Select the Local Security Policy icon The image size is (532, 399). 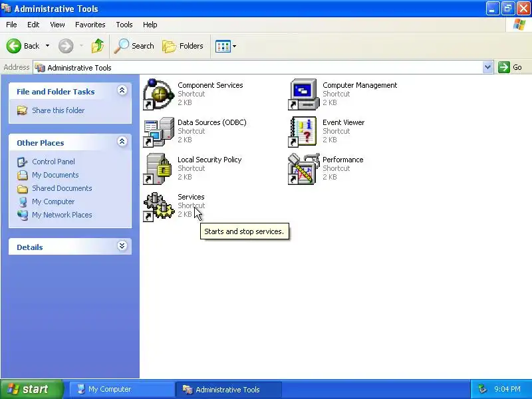tap(158, 169)
